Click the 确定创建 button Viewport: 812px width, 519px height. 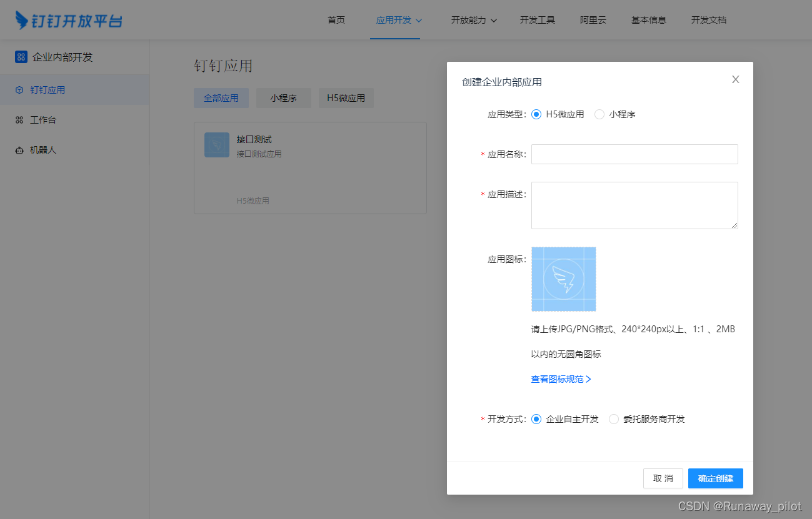(716, 478)
